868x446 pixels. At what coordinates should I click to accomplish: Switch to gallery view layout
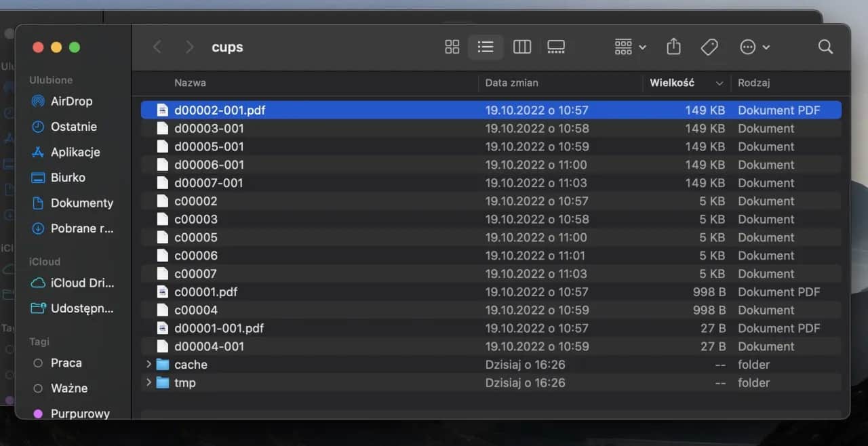(556, 47)
